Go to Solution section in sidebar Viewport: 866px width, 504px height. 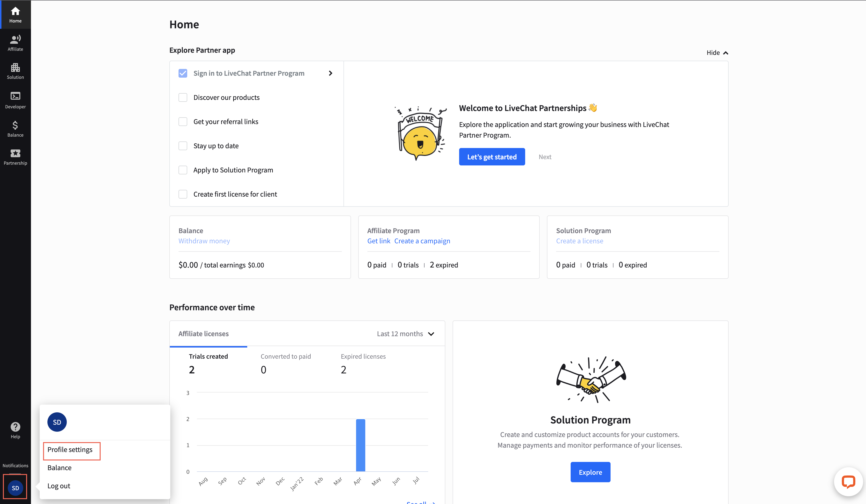click(x=15, y=71)
